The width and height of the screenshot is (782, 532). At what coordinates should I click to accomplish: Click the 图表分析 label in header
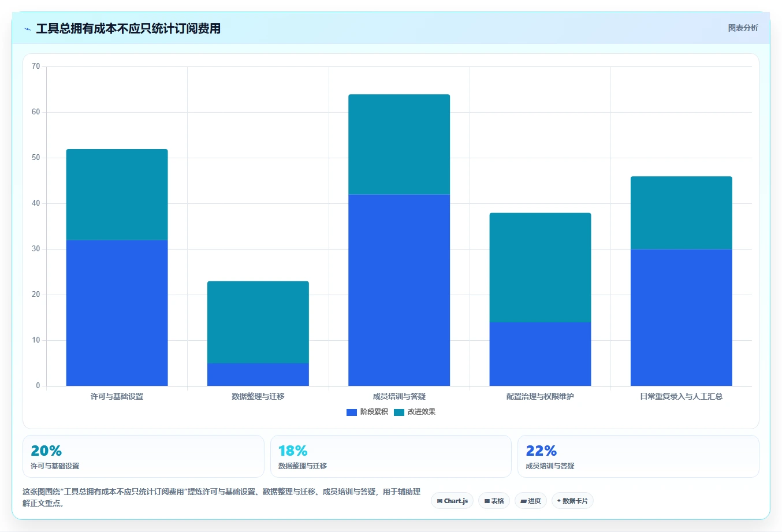point(743,28)
